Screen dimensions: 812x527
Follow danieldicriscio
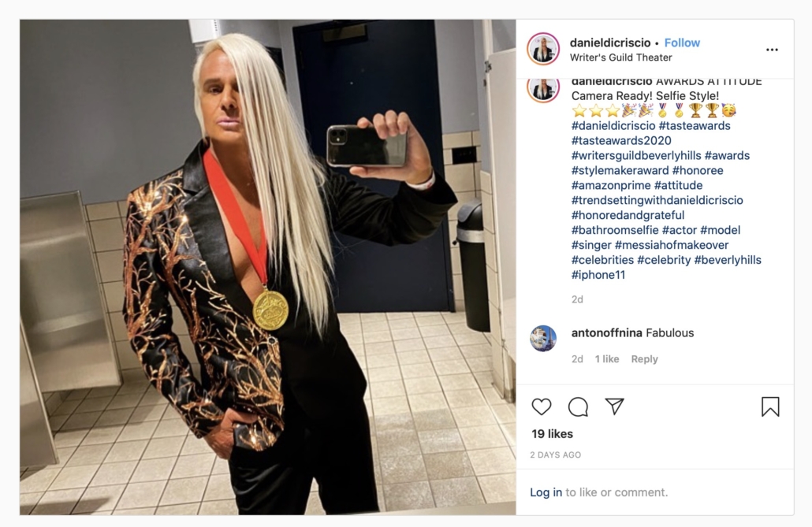(x=682, y=43)
